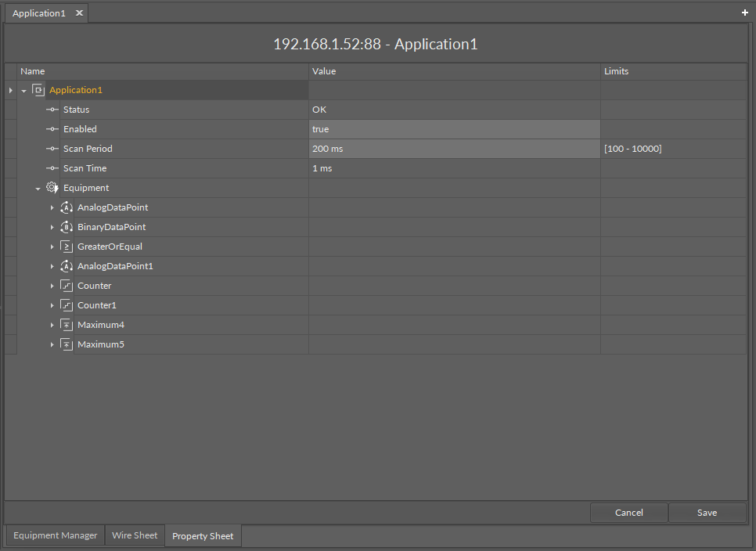The width and height of the screenshot is (756, 551).
Task: Click the plus icon to add tab
Action: coord(744,13)
